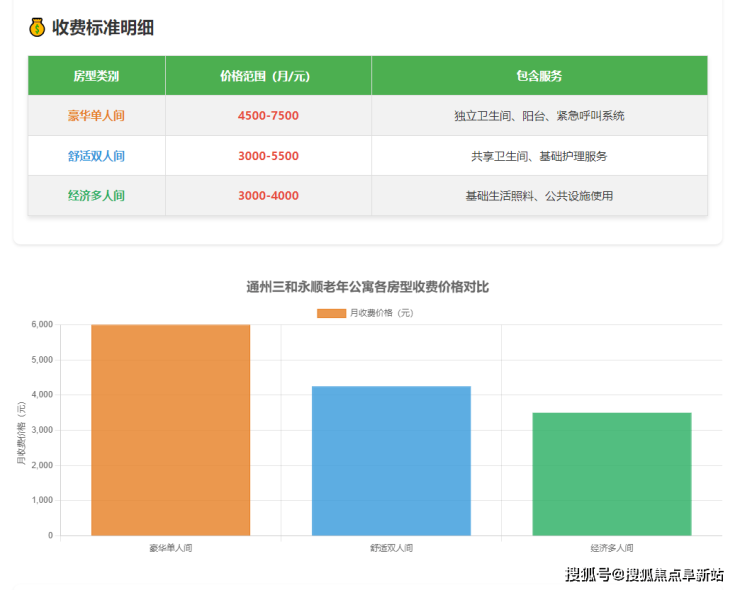
Task: Open the blue 舒适双人间 table cell
Action: pos(96,156)
